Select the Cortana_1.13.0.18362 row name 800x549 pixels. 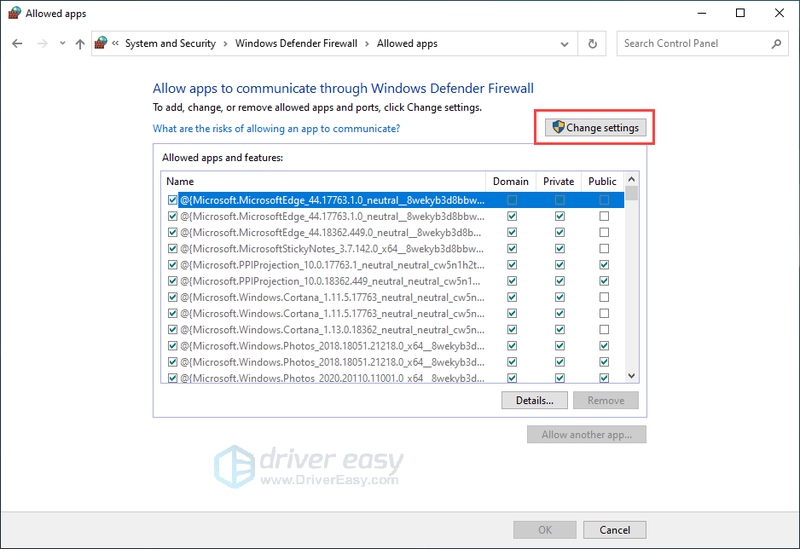[332, 330]
